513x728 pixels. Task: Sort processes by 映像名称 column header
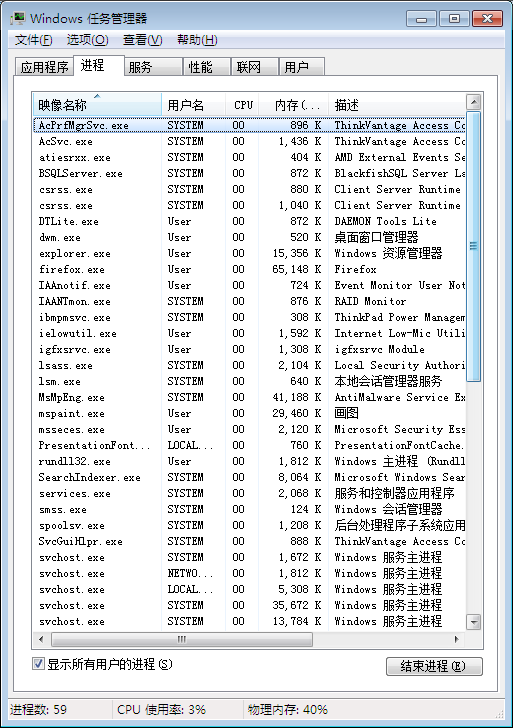click(x=97, y=105)
